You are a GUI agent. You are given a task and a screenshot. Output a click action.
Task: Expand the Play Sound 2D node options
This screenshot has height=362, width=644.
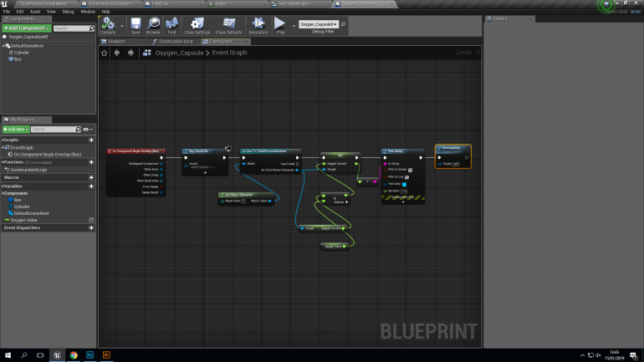[x=206, y=173]
